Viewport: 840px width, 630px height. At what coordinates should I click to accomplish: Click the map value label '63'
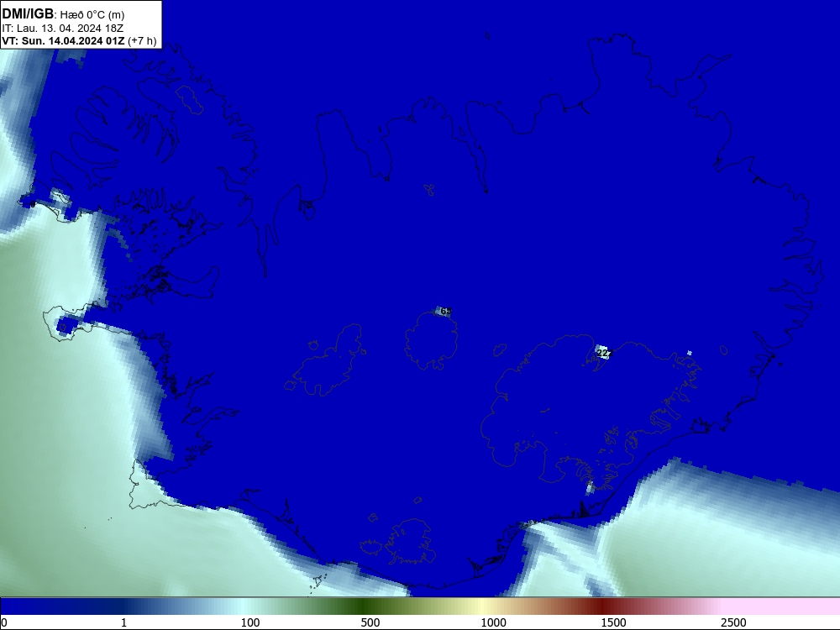click(446, 312)
